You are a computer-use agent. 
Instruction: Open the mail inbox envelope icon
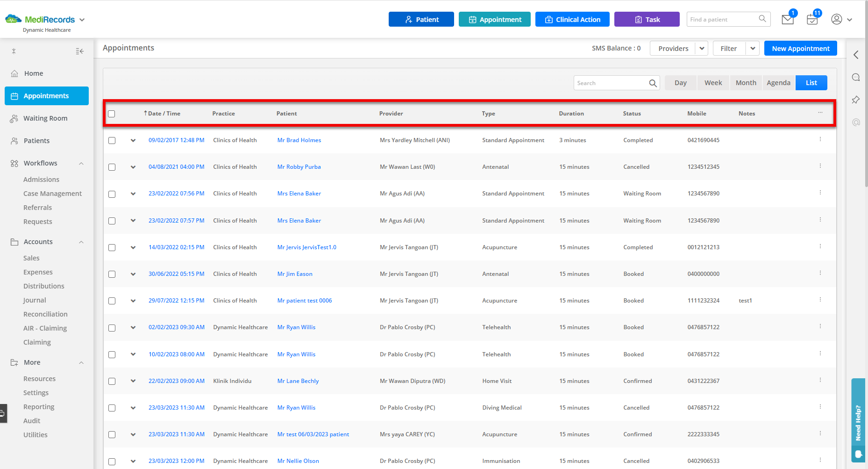coord(788,20)
